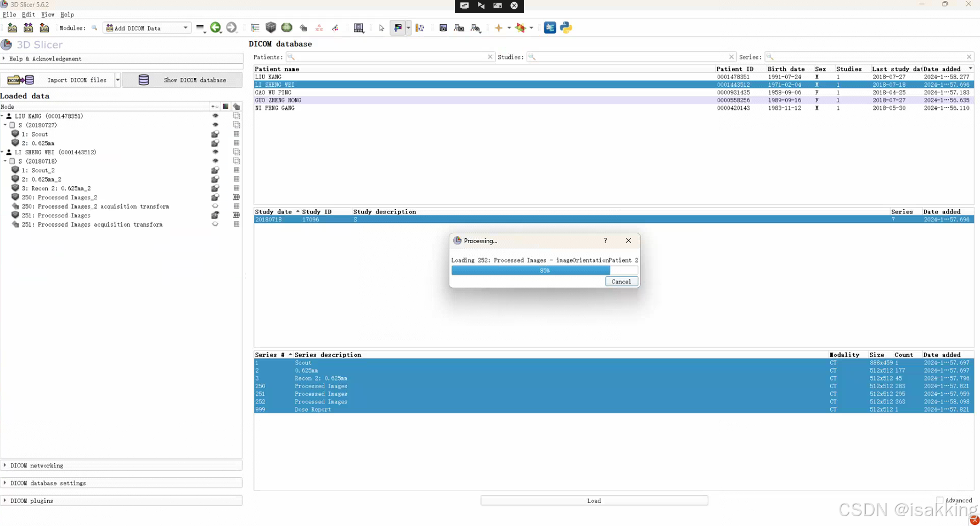Toggle visibility of 1: Scout_2 volume

[x=215, y=170]
